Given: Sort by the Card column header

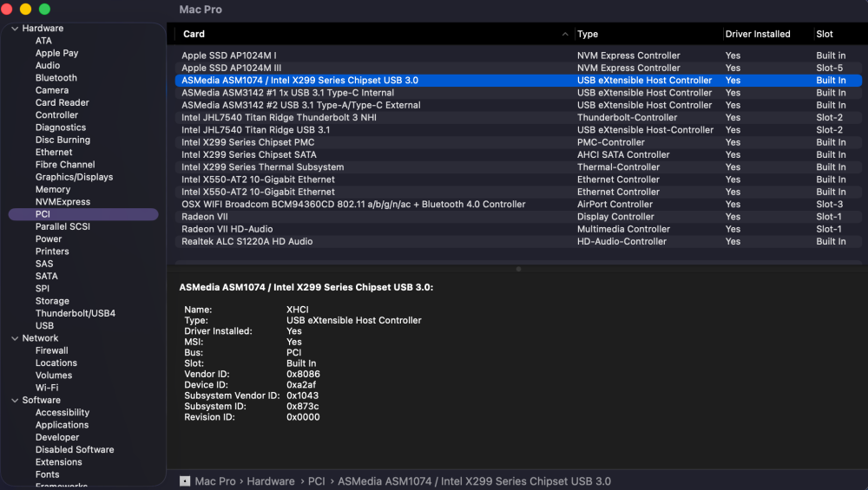Looking at the screenshot, I should click(x=194, y=35).
